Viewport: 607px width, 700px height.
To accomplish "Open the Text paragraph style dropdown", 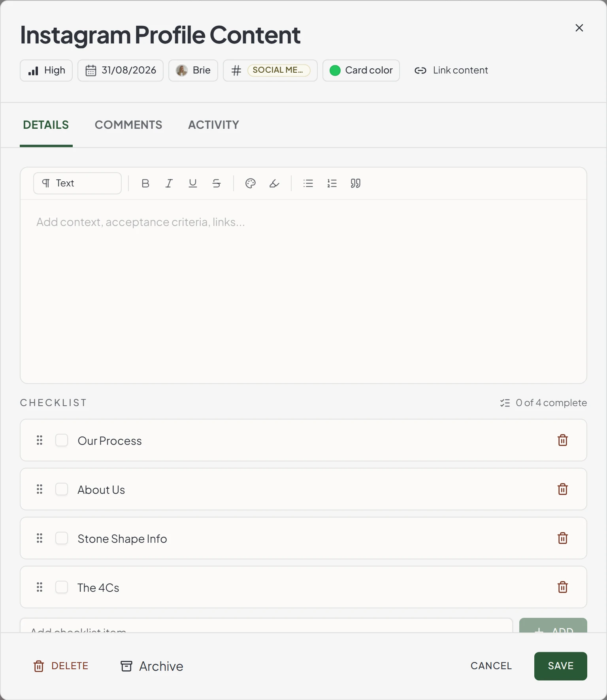I will (x=77, y=183).
